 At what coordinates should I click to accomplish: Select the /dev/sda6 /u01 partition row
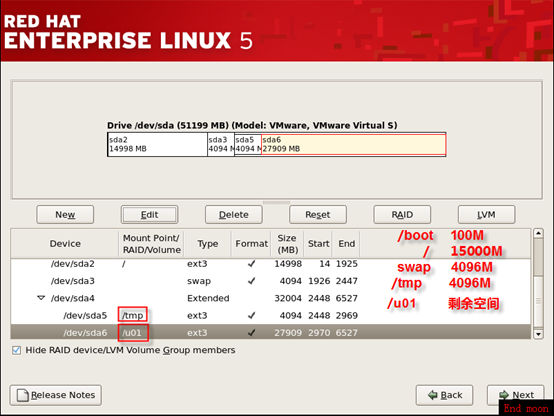[x=271, y=333]
